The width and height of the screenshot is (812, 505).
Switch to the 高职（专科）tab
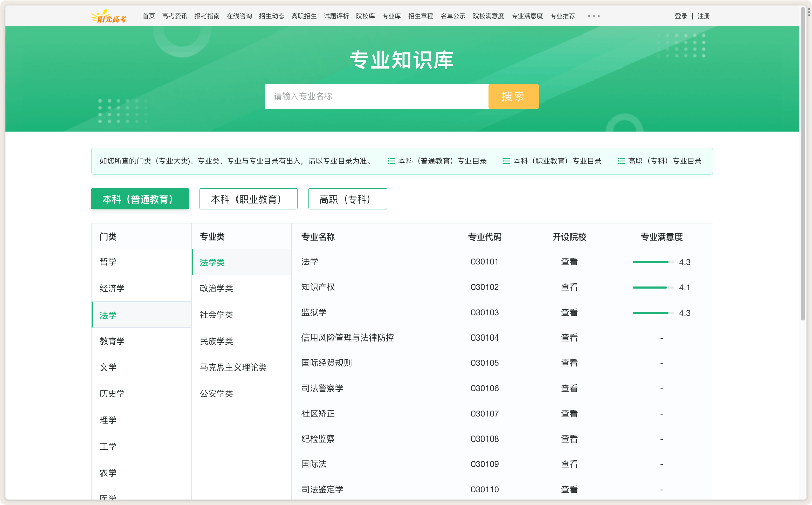347,198
